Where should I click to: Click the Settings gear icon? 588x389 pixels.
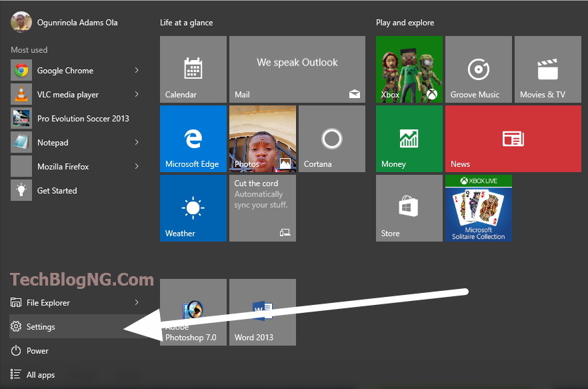(x=16, y=326)
